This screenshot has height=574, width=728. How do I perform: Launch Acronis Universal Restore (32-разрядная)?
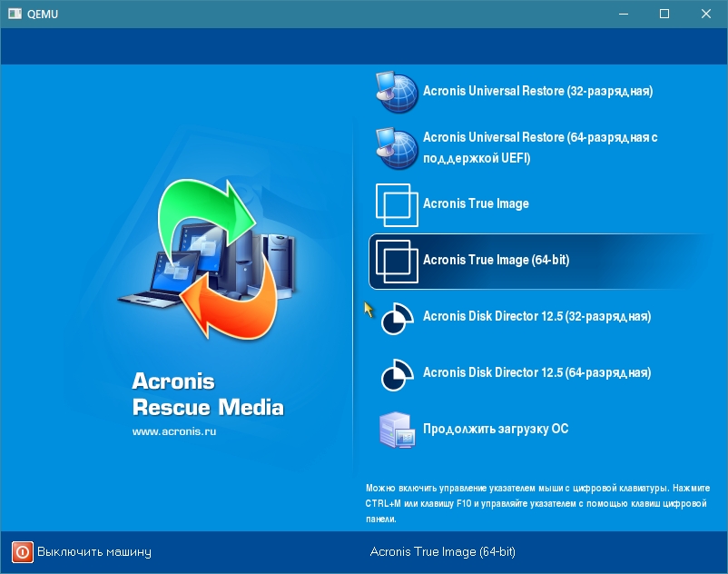537,91
